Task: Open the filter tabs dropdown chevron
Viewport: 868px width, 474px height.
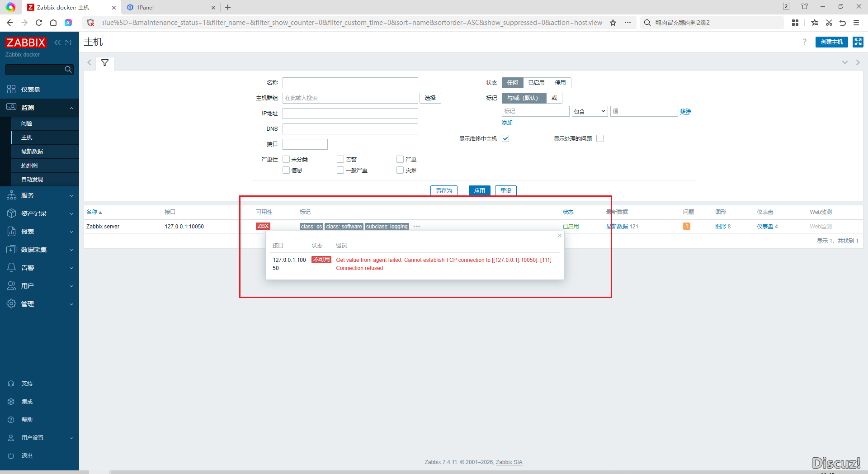Action: click(844, 62)
